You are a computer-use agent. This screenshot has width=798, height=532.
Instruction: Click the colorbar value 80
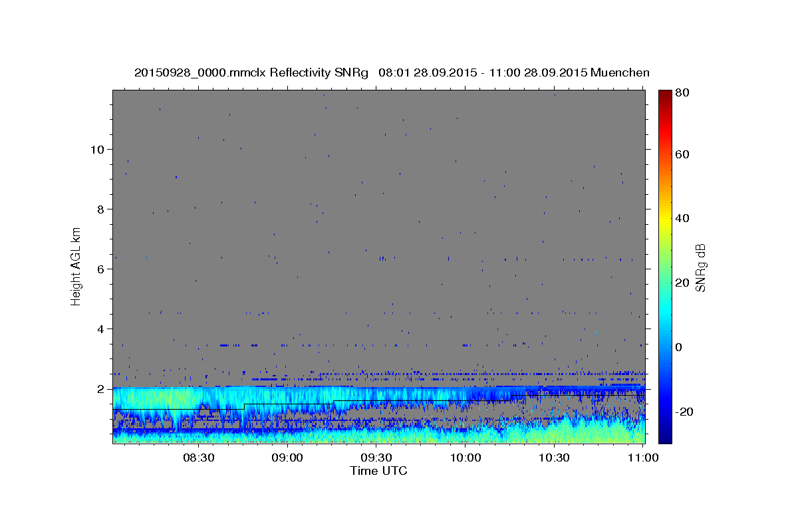pos(684,92)
